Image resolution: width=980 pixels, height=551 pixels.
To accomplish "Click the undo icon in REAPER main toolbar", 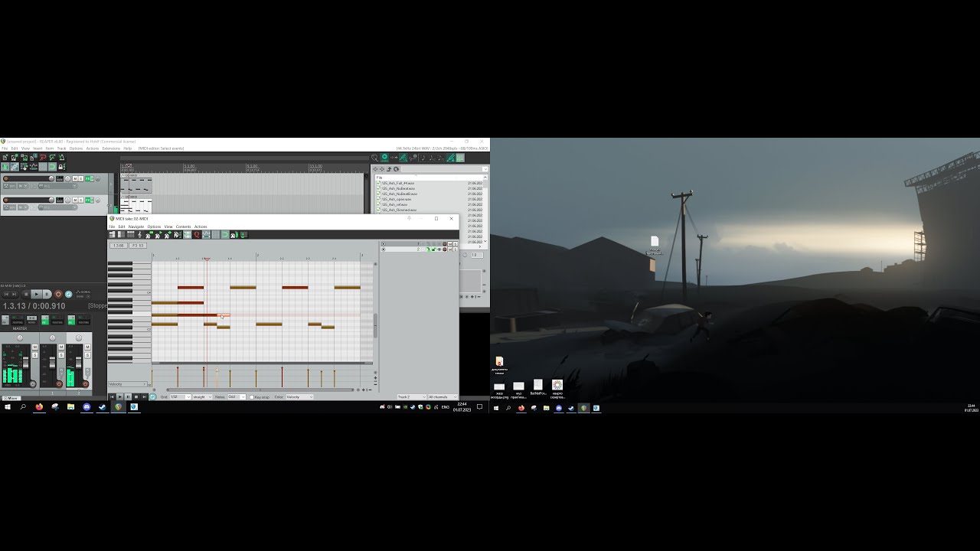I will (43, 157).
